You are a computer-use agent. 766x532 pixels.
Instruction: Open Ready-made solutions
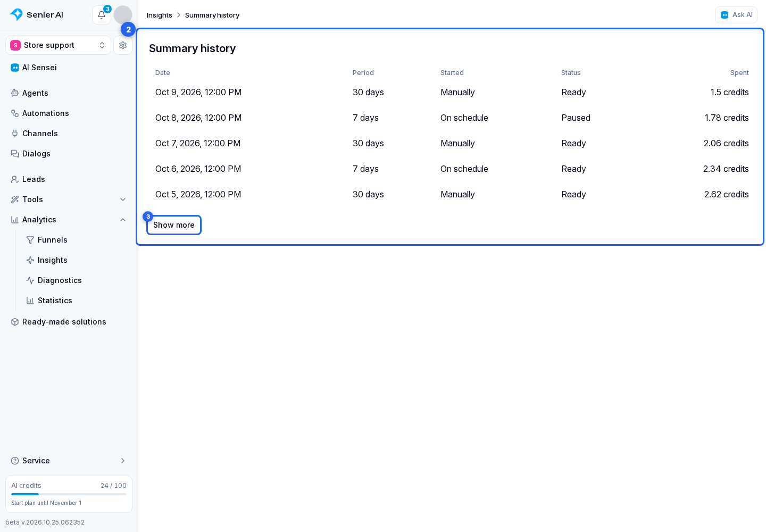click(x=69, y=322)
